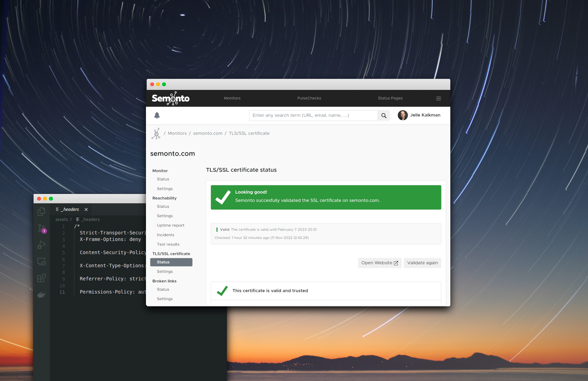Click the search term input field
588x381 pixels.
coord(313,115)
